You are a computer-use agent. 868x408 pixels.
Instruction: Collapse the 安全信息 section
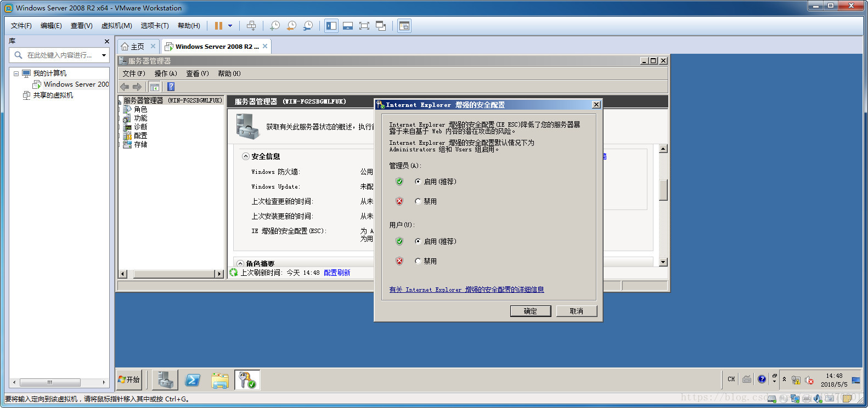coord(246,156)
